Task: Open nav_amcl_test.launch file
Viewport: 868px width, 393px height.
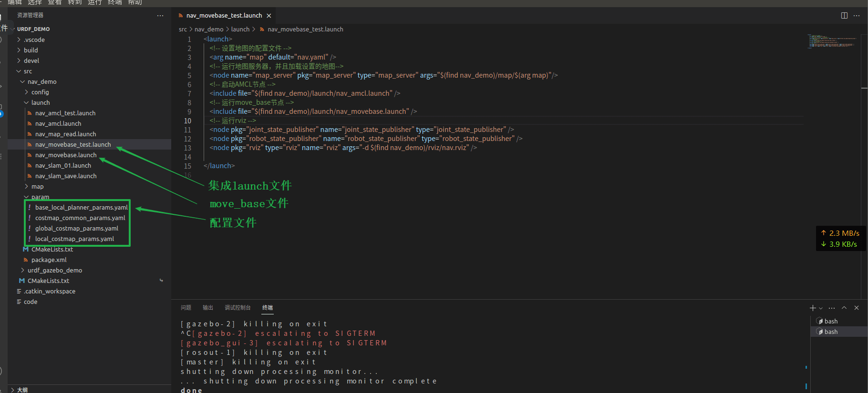Action: coord(65,113)
